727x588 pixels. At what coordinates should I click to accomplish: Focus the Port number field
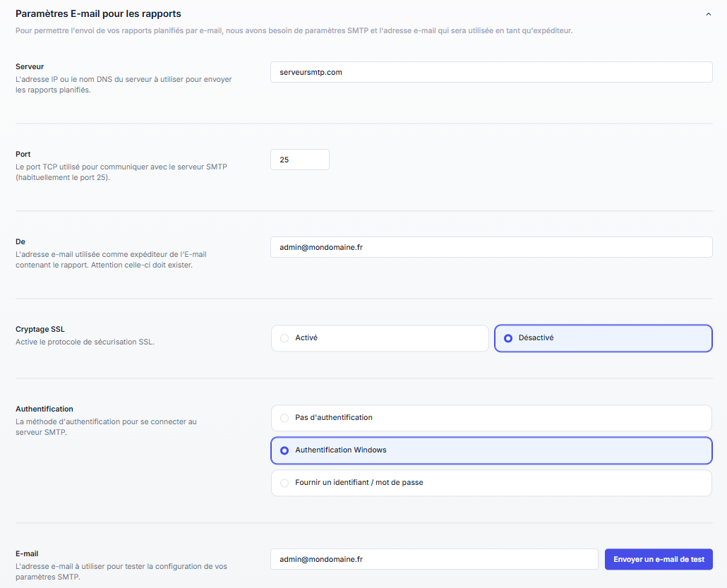[299, 160]
